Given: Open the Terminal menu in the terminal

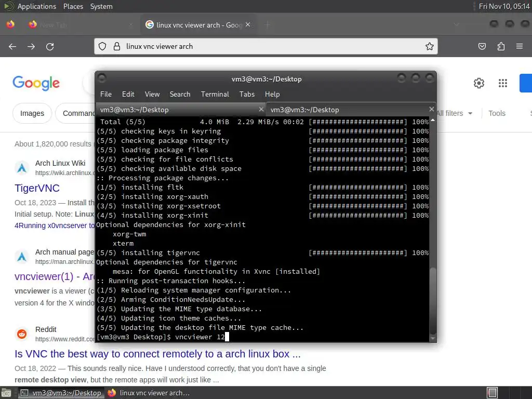Looking at the screenshot, I should 215,95.
